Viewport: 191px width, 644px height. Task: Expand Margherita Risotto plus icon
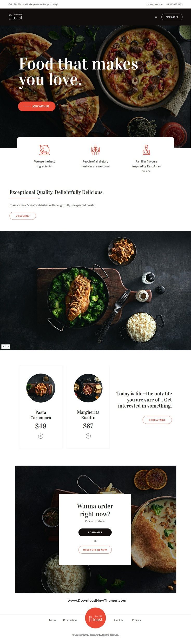[88, 436]
